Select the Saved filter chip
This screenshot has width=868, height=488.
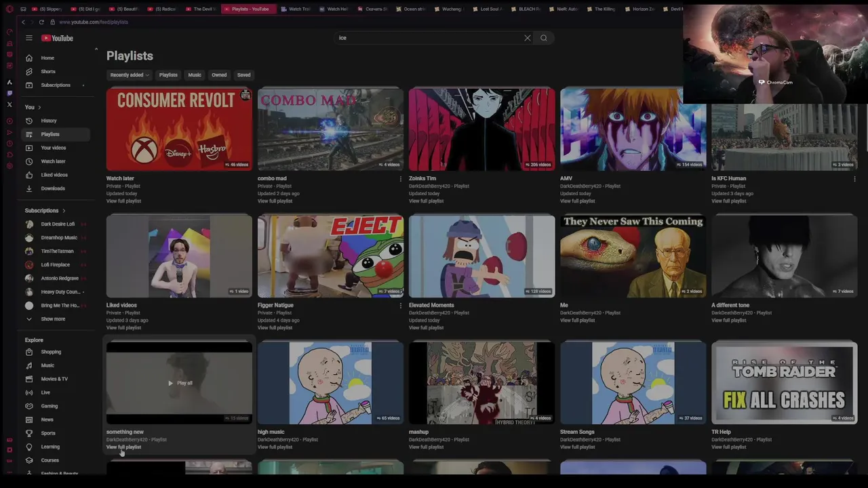243,75
